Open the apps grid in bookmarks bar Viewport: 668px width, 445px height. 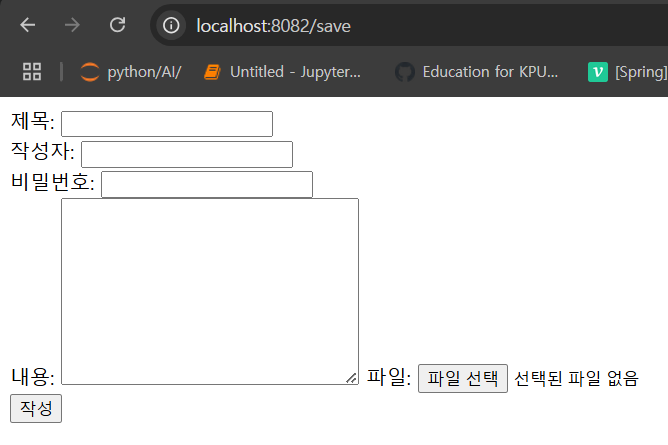click(x=32, y=72)
